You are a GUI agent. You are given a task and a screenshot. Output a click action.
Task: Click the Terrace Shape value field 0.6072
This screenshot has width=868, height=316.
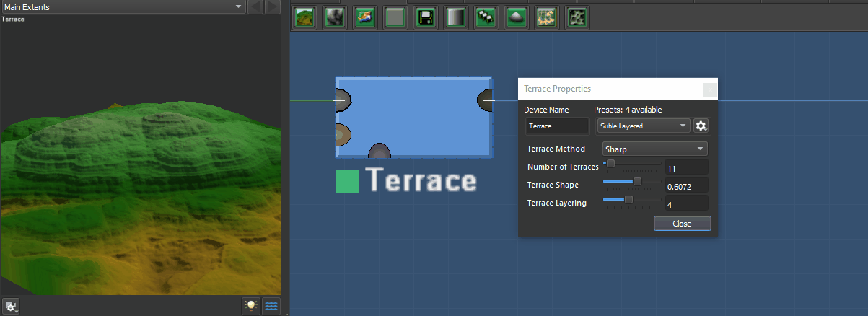(x=686, y=186)
